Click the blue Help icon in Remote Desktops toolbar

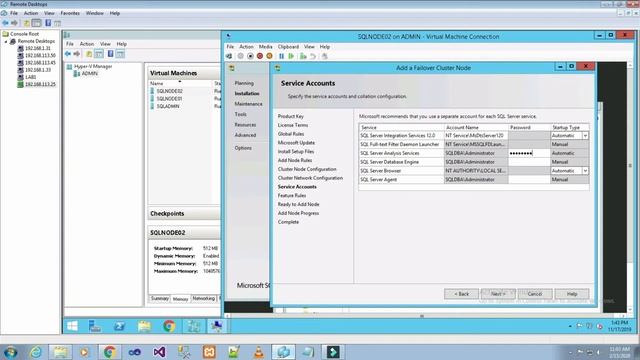click(48, 23)
